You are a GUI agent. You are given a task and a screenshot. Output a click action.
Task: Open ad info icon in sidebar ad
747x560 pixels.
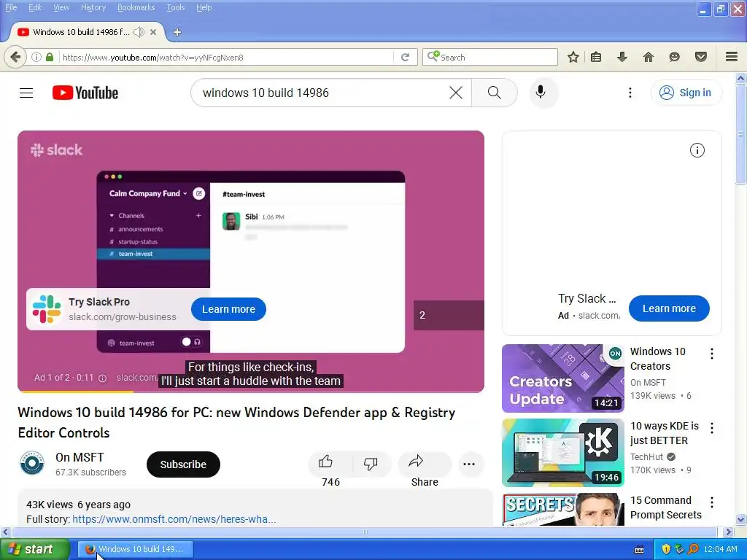coord(697,150)
